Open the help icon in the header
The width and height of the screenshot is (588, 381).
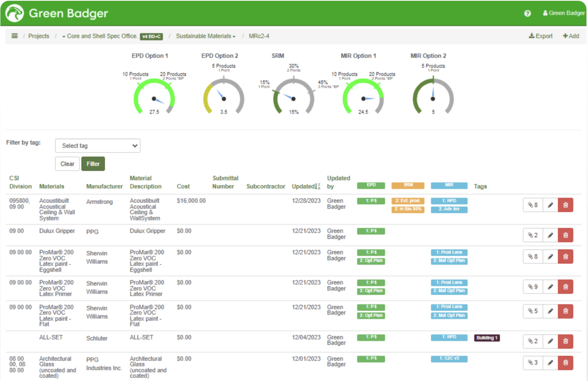coord(527,13)
